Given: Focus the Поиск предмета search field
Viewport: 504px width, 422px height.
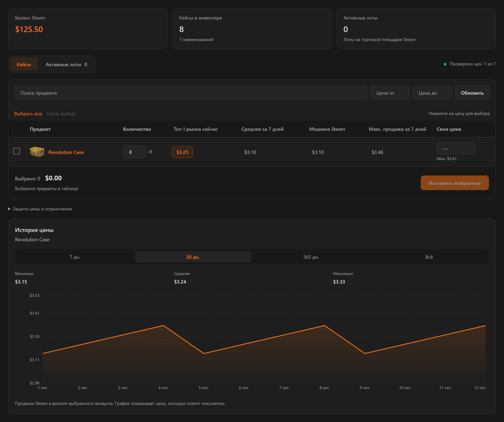Looking at the screenshot, I should pos(190,93).
